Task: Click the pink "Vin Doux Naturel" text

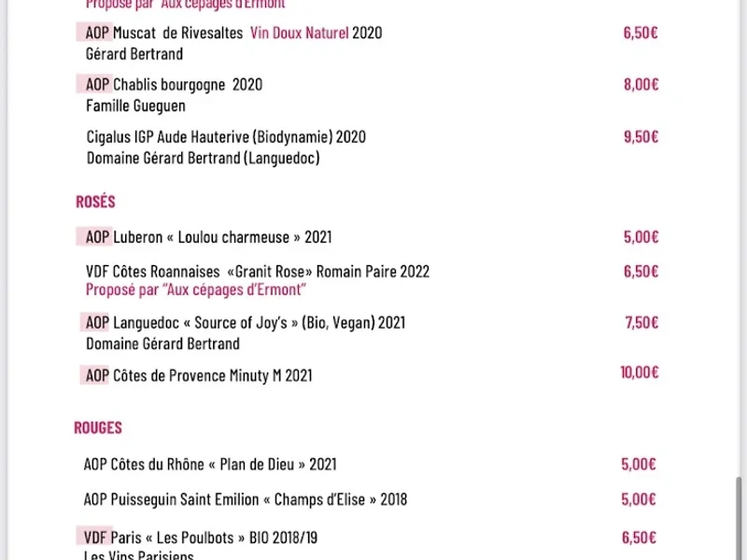Action: (299, 34)
